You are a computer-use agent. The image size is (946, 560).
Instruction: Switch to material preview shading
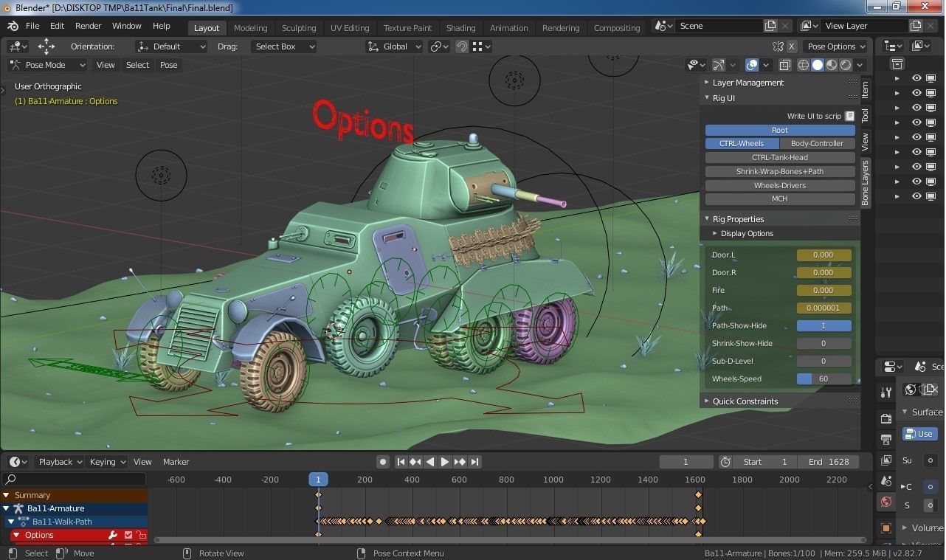tap(832, 65)
